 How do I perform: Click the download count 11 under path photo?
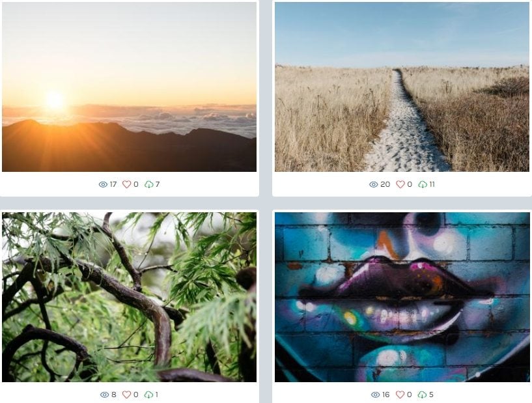432,184
